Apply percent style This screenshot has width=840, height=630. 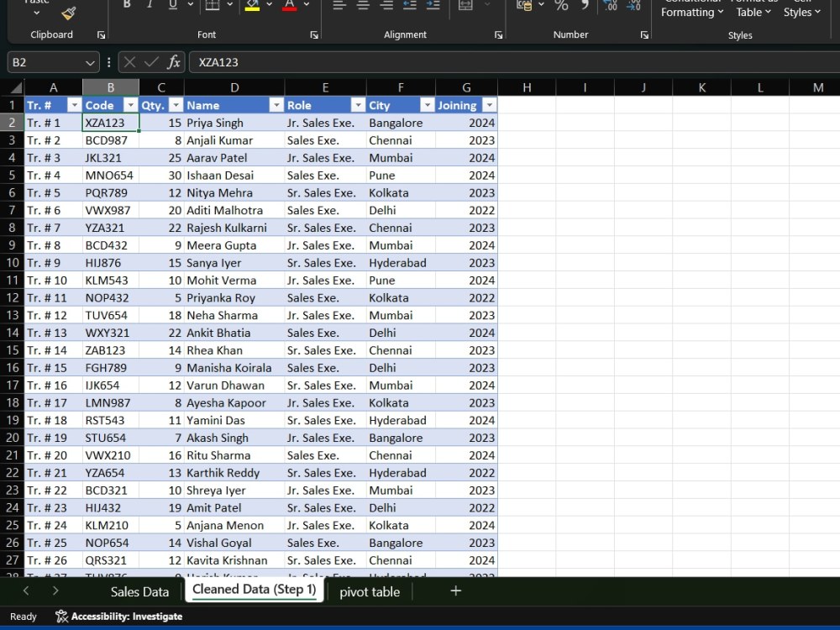point(561,5)
